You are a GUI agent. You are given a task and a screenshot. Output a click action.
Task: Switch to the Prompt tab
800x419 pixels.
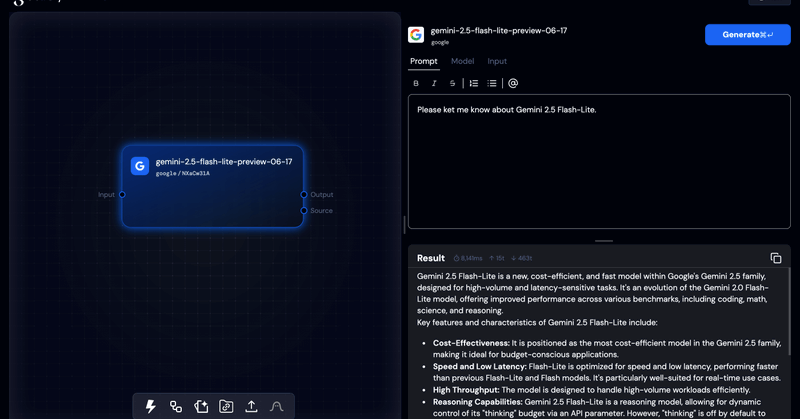(423, 61)
